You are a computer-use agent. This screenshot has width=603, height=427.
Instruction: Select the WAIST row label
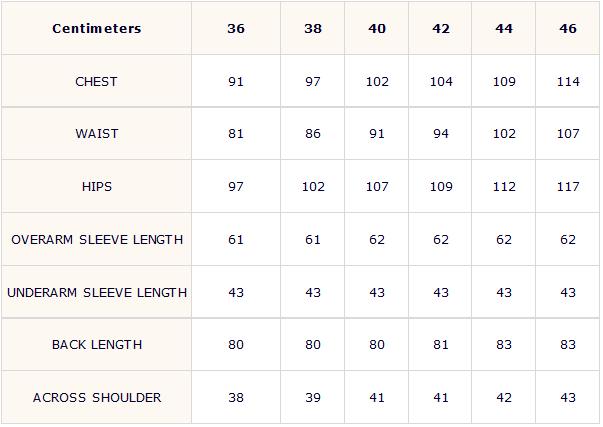coord(97,133)
